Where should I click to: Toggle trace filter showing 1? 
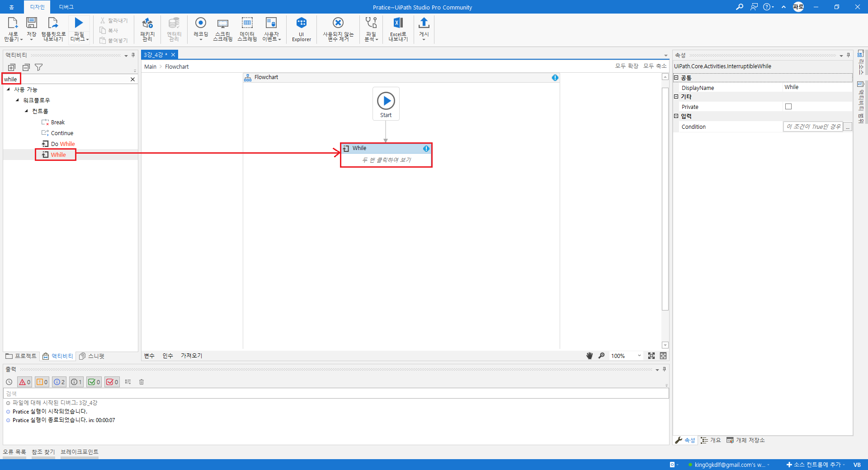coord(76,382)
